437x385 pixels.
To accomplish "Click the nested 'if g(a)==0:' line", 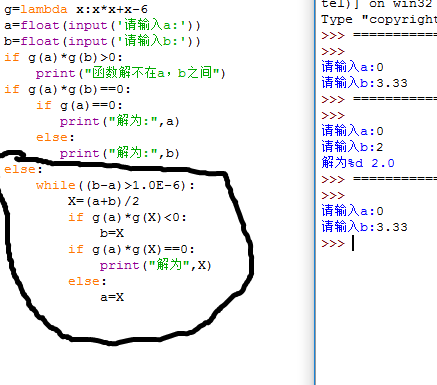I will 79,105.
